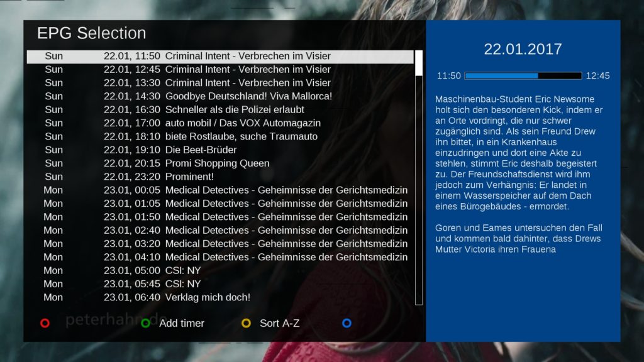Click the 22.01.2017 date heading
The height and width of the screenshot is (362, 644).
523,49
